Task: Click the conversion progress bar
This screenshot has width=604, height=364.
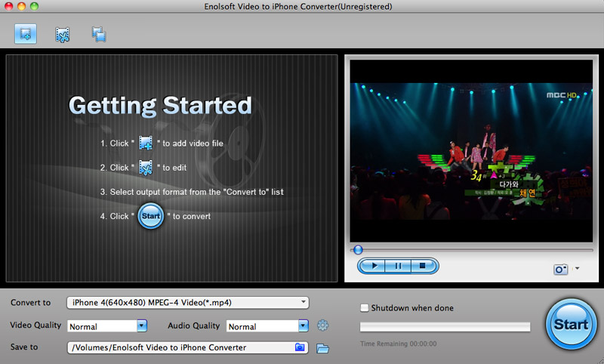Action: (445, 327)
